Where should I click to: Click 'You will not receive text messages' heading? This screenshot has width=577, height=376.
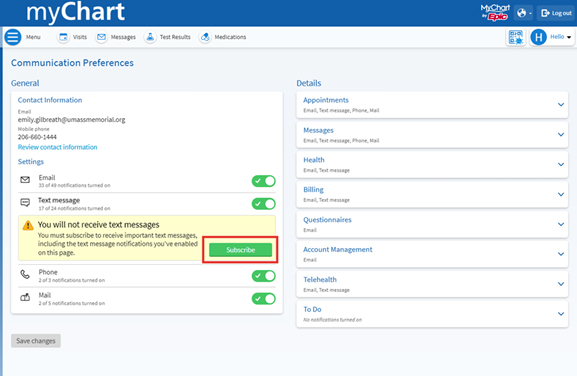(99, 225)
